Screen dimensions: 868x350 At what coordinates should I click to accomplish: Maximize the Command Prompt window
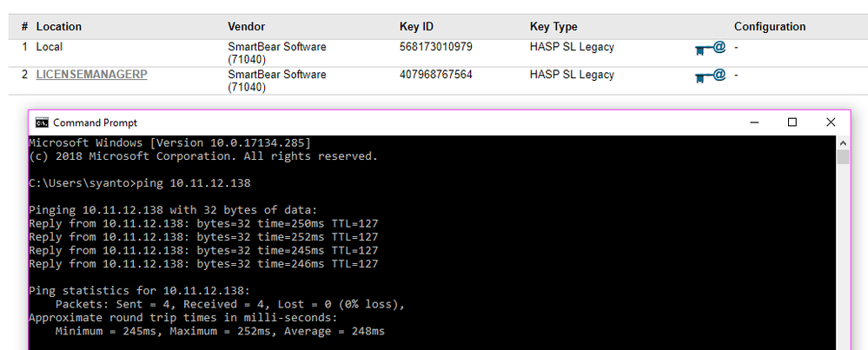[792, 122]
